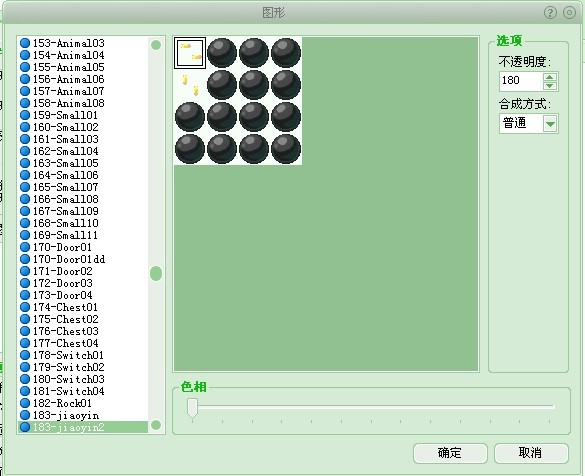The width and height of the screenshot is (585, 476).
Task: Click the help question mark icon
Action: [x=550, y=13]
